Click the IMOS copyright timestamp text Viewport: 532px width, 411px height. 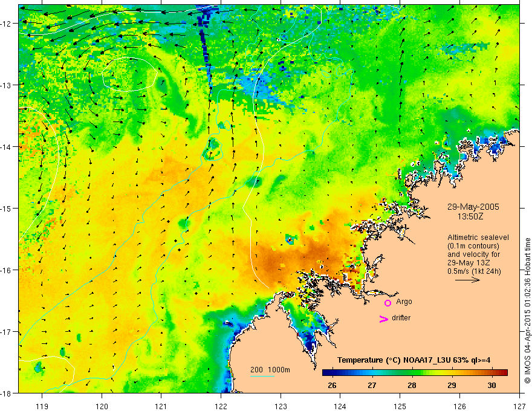(x=527, y=311)
